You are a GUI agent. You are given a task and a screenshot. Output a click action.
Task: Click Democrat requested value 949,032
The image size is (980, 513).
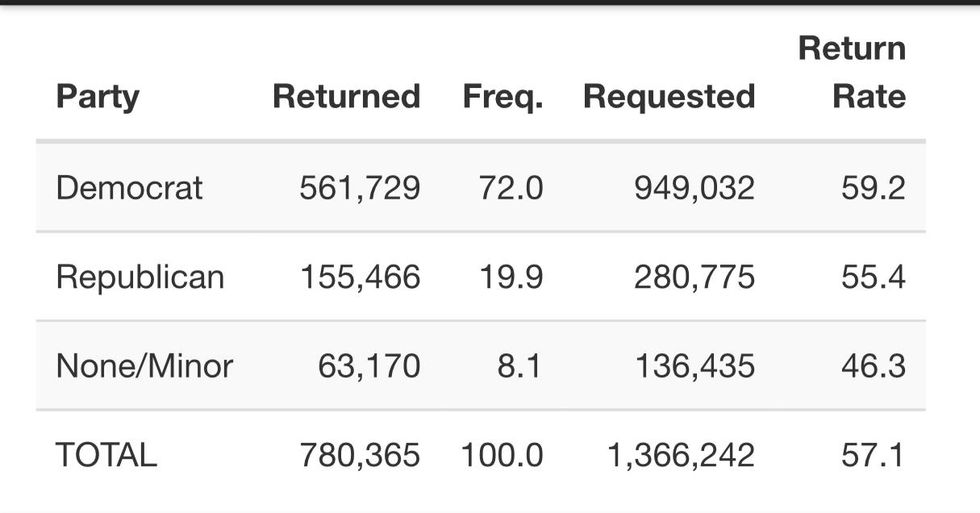[694, 188]
